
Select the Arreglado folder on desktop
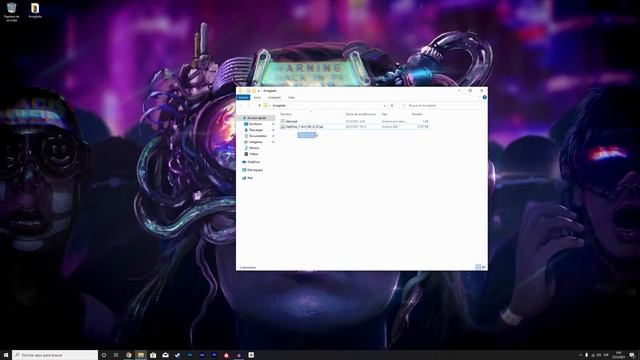pos(35,11)
